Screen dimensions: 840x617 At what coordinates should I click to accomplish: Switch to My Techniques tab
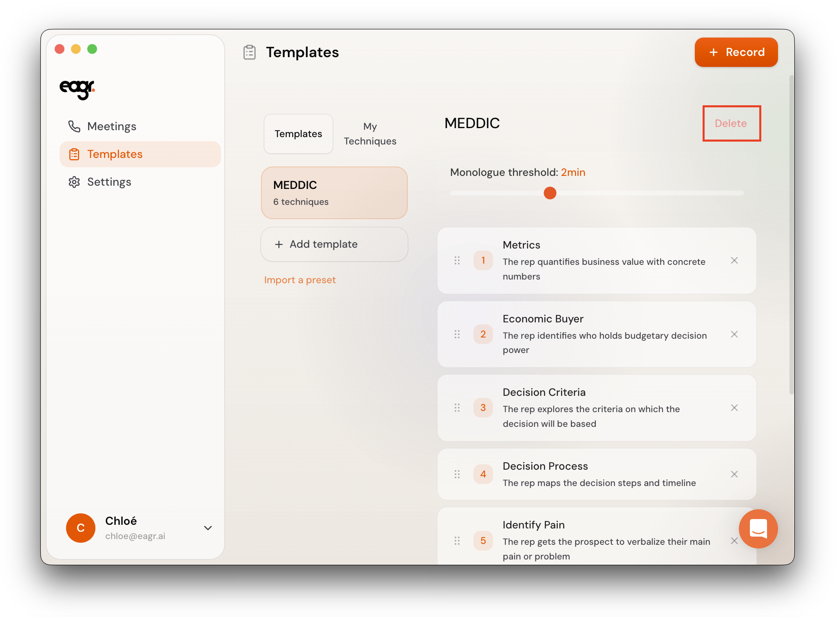tap(370, 134)
